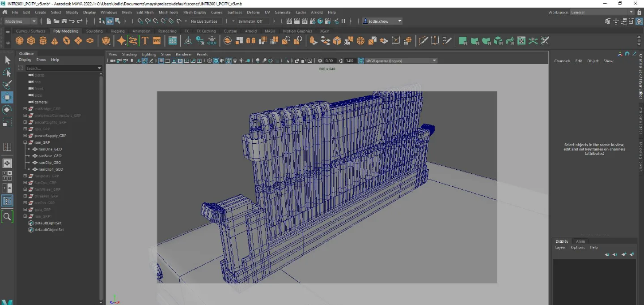The width and height of the screenshot is (644, 305).
Task: Open the Edit Mesh menu
Action: click(x=145, y=12)
